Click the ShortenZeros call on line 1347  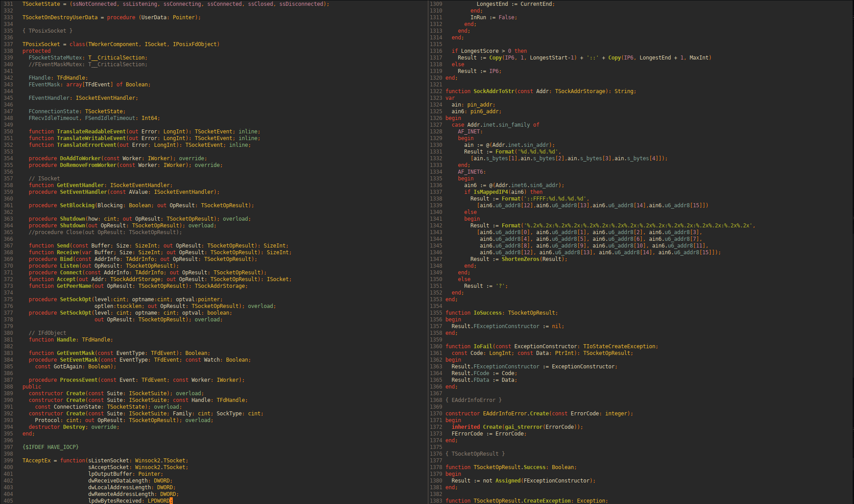[520, 259]
